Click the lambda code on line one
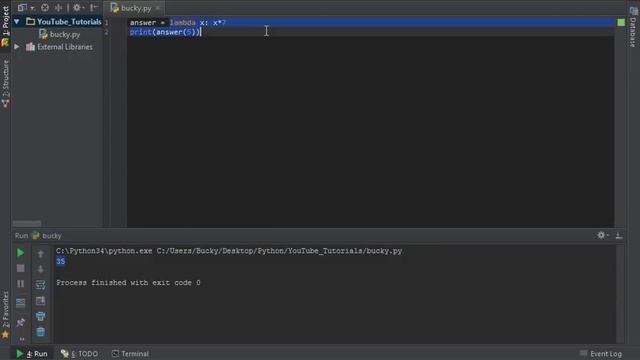640x360 pixels. pos(198,22)
